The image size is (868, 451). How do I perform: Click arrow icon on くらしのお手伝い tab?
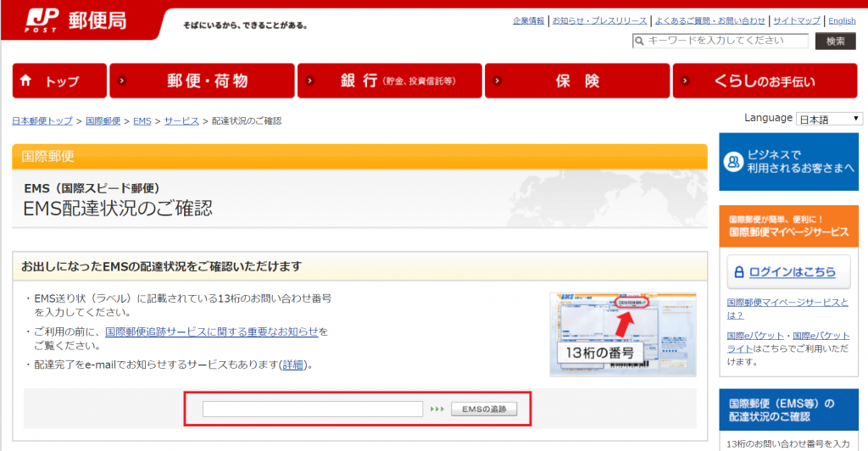point(685,81)
